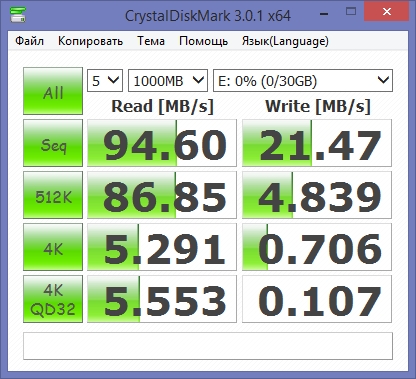Screen dimensions: 416x379
Task: Maximize the CrystalDiskMark window
Action: coord(351,12)
